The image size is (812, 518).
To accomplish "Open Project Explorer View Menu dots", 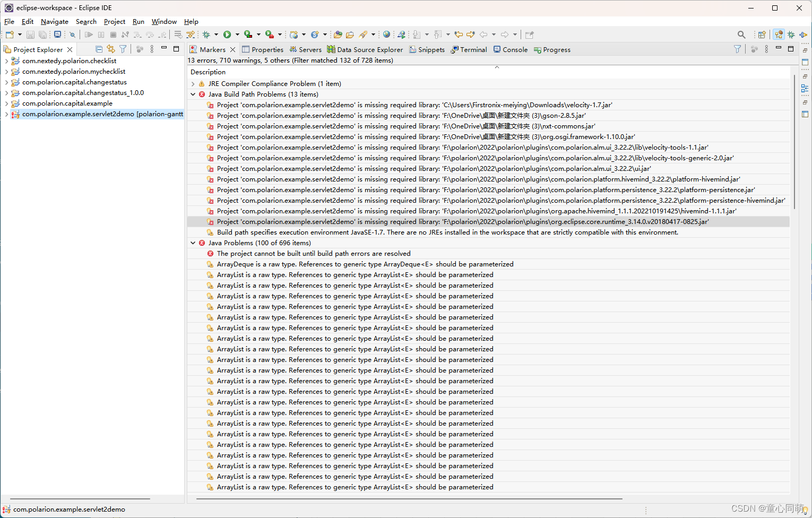I will pyautogui.click(x=152, y=49).
